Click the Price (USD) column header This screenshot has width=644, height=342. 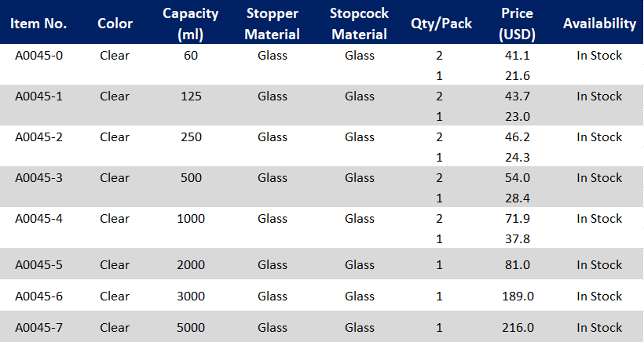pyautogui.click(x=517, y=24)
